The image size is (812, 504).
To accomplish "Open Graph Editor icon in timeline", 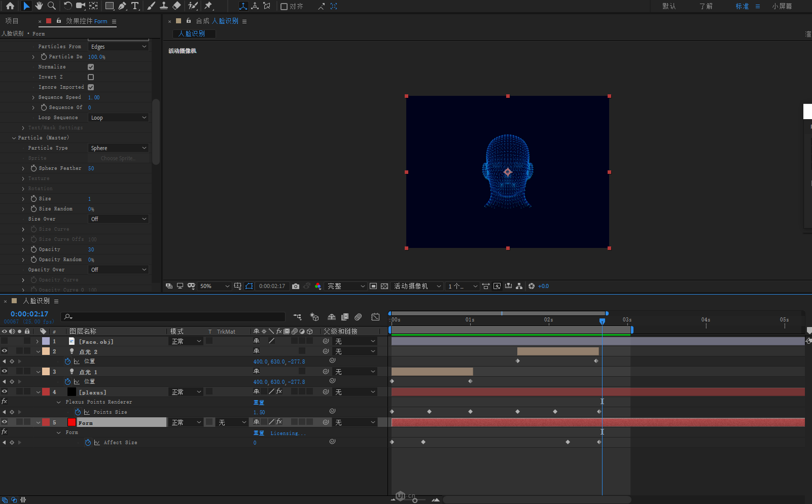I will pyautogui.click(x=375, y=317).
